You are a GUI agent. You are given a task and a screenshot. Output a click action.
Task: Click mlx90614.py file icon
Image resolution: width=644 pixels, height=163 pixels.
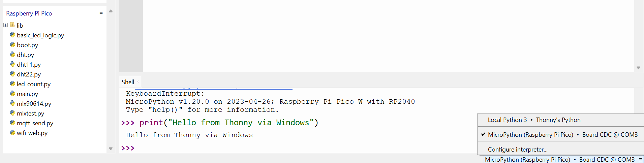12,103
